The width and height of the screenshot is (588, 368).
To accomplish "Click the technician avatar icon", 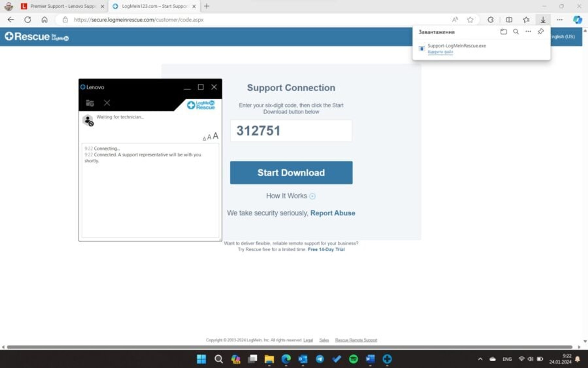I will (88, 120).
